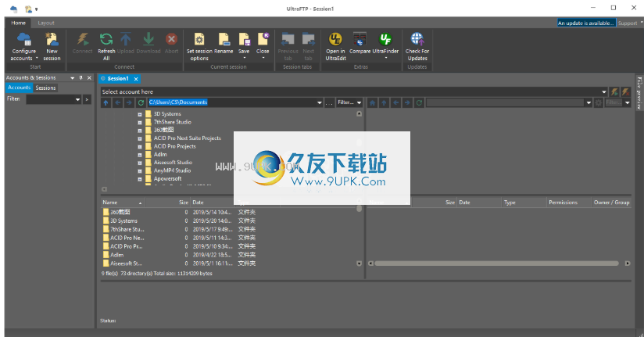Switch to the Home ribbon tab
The width and height of the screenshot is (644, 337).
click(18, 23)
